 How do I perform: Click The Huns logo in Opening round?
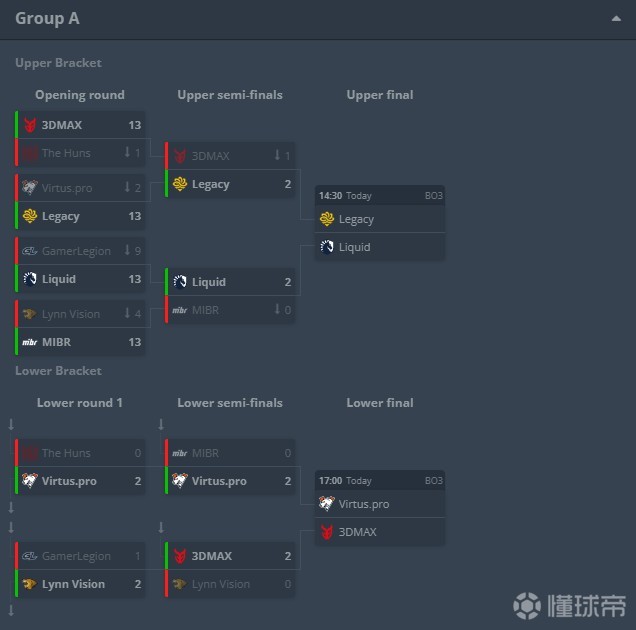pyautogui.click(x=30, y=153)
